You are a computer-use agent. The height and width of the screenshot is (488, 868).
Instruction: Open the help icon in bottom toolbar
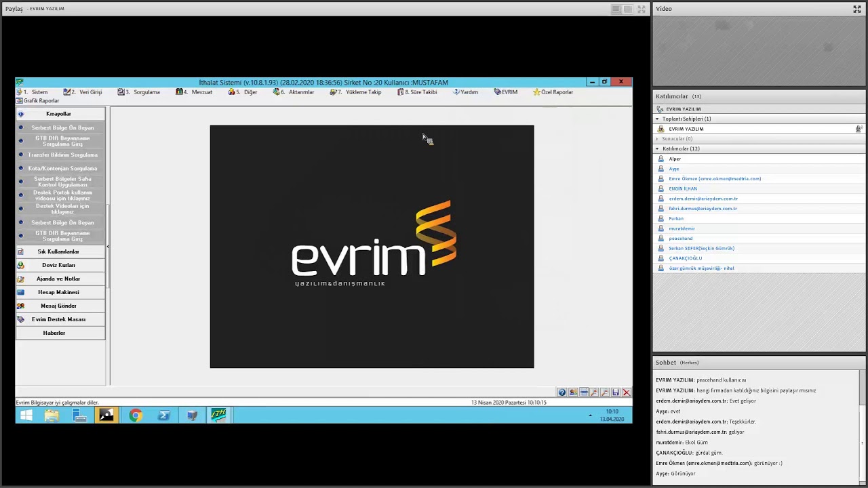click(x=562, y=392)
